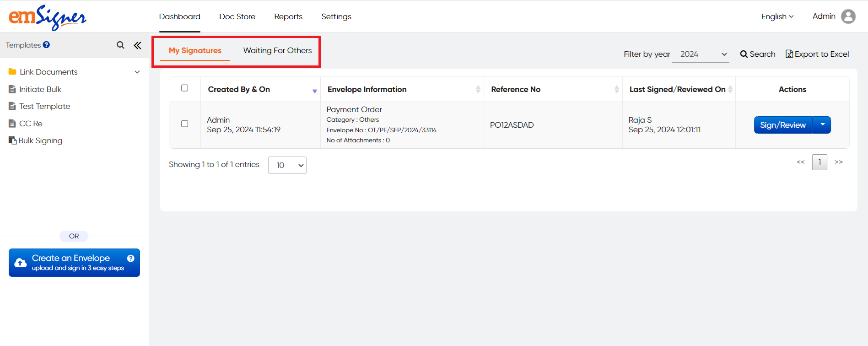This screenshot has height=346, width=868.
Task: Open the Doc Store menu
Action: (x=237, y=16)
